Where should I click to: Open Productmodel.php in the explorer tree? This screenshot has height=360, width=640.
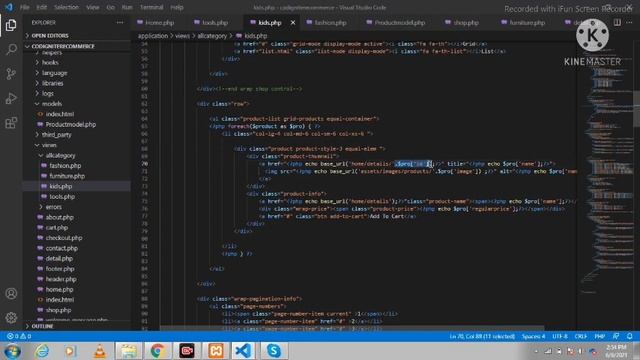point(71,124)
